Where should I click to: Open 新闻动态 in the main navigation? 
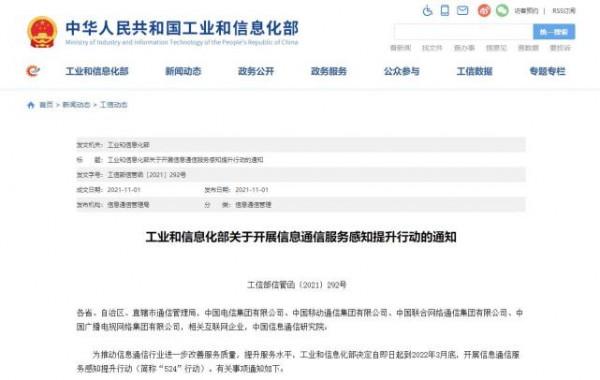(183, 71)
